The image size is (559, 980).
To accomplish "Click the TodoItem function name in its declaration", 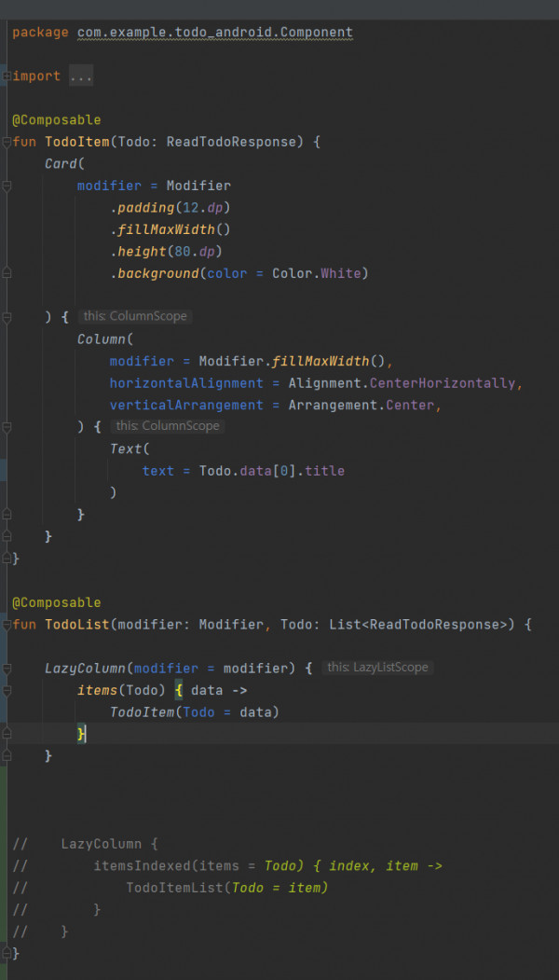I will click(77, 142).
